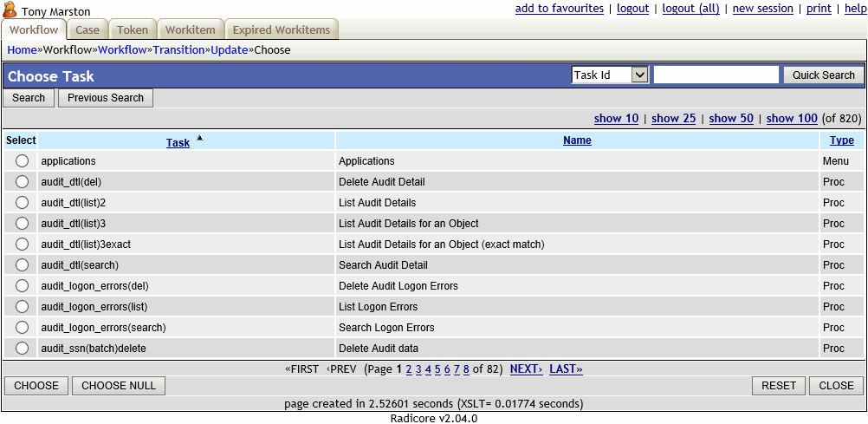868x424 pixels.
Task: Show 50 rows per page
Action: [730, 119]
